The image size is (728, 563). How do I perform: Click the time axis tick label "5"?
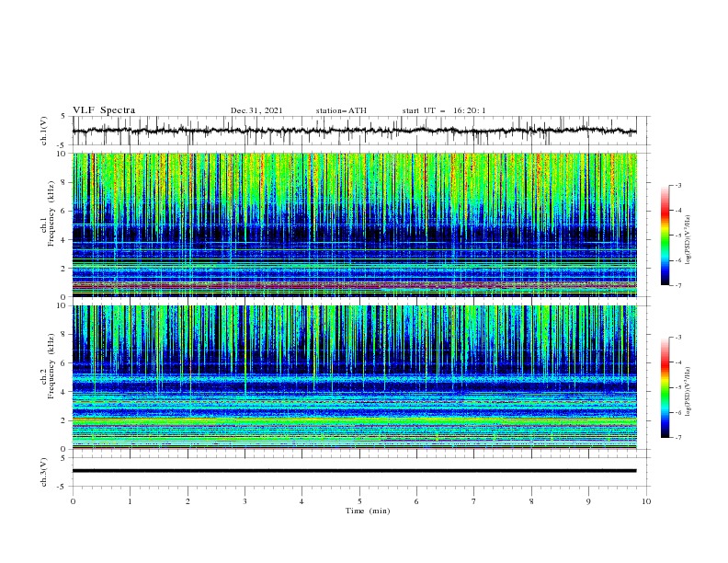(x=359, y=501)
